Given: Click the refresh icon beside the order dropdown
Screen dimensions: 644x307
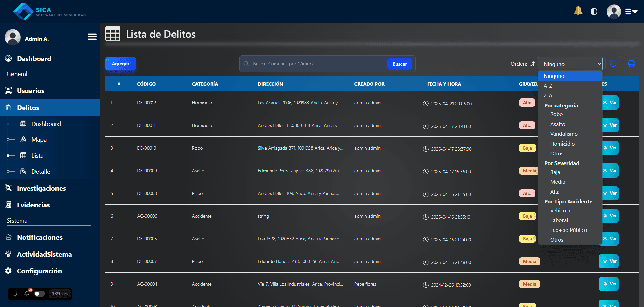Looking at the screenshot, I should pyautogui.click(x=613, y=64).
